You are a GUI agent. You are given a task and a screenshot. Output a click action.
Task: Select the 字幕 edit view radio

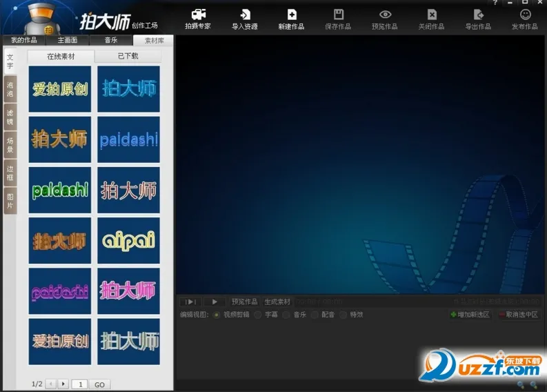coord(258,315)
